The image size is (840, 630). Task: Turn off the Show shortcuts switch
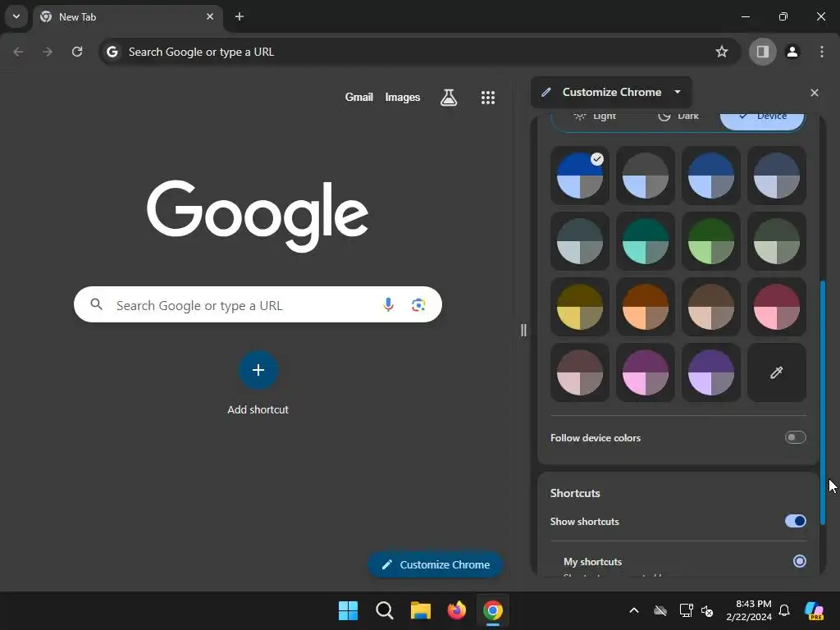[795, 521]
